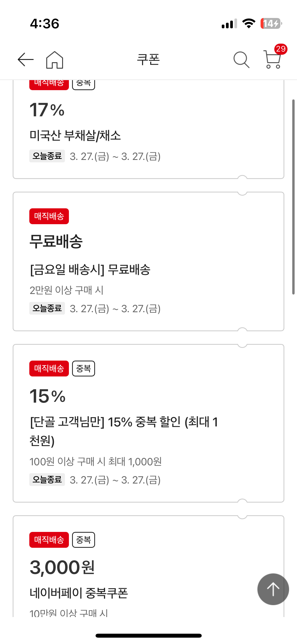
Task: Tap the back arrow icon
Action: [26, 59]
